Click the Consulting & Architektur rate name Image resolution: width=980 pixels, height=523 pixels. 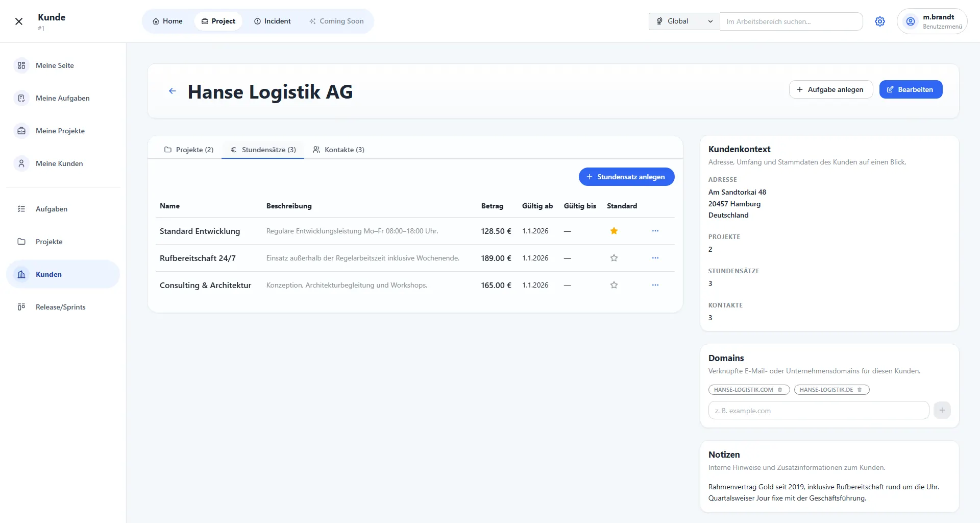[205, 285]
